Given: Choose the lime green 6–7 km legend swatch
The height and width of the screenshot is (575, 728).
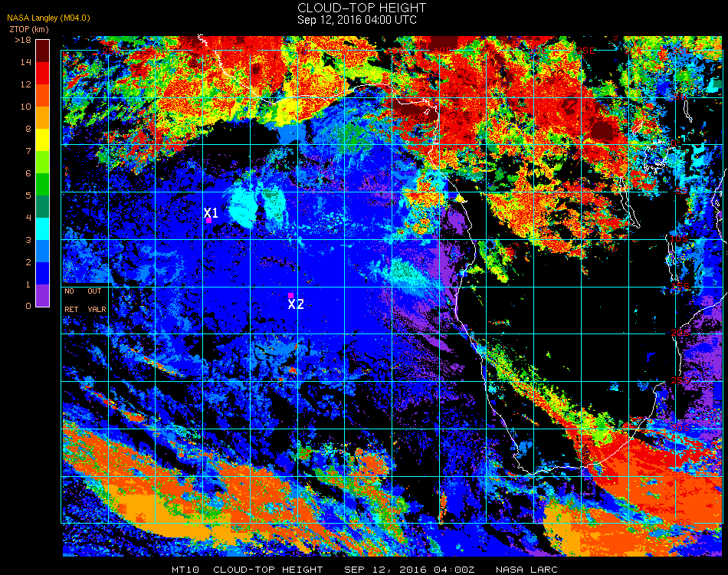Looking at the screenshot, I should 42,162.
